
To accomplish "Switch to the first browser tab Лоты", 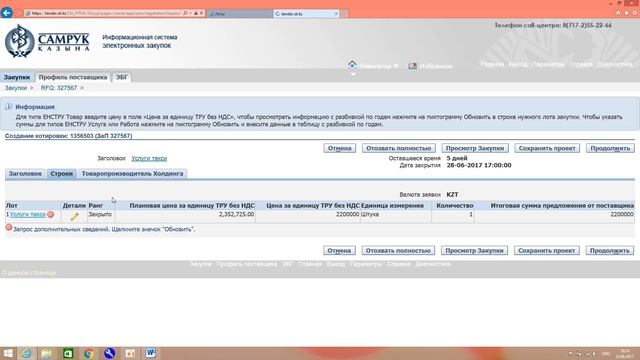I will (240, 13).
